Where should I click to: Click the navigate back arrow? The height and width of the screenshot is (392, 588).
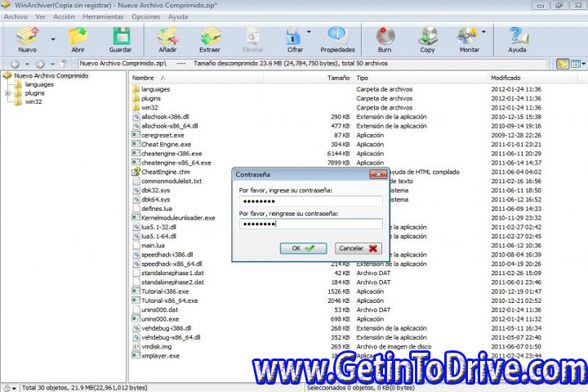15,65
